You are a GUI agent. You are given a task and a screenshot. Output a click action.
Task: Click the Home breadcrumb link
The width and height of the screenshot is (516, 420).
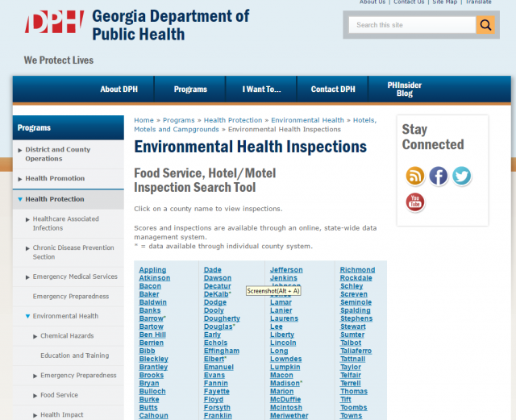coord(144,120)
